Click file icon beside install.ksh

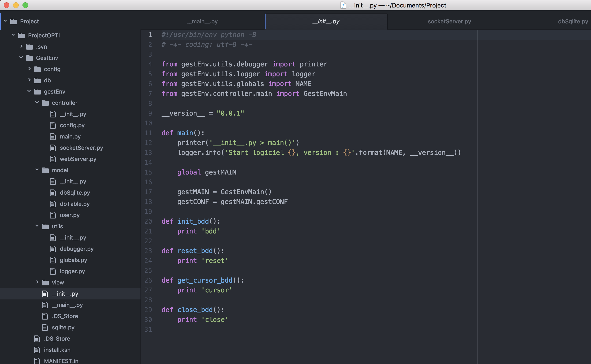37,350
